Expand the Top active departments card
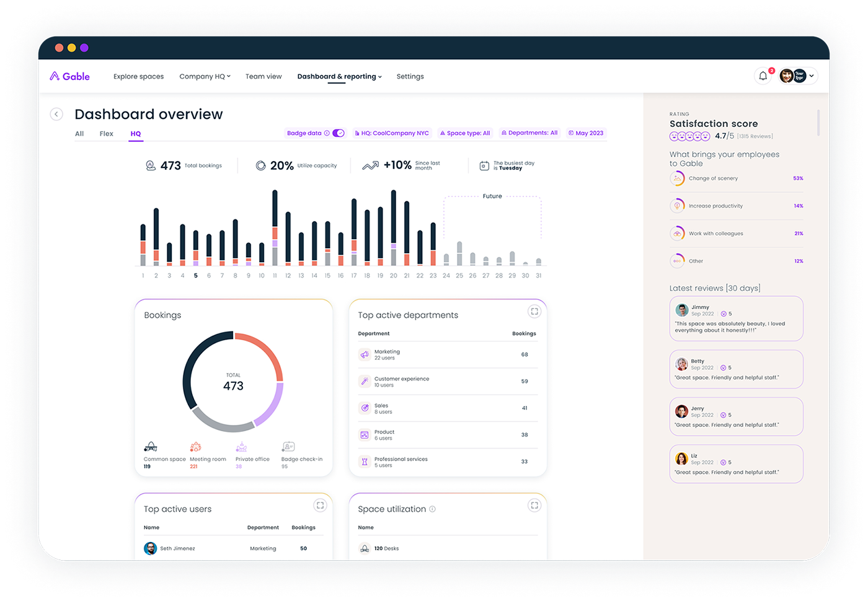This screenshot has height=601, width=868. coord(534,312)
